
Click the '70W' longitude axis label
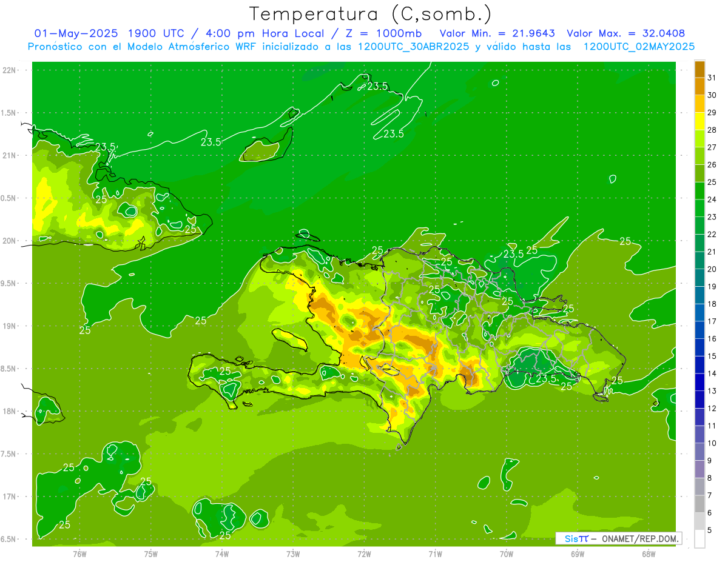(507, 554)
